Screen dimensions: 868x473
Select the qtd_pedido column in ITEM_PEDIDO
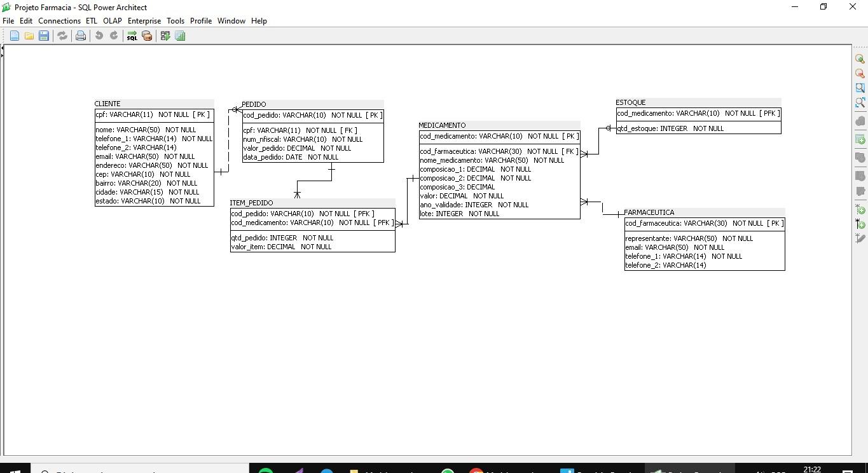pos(282,238)
